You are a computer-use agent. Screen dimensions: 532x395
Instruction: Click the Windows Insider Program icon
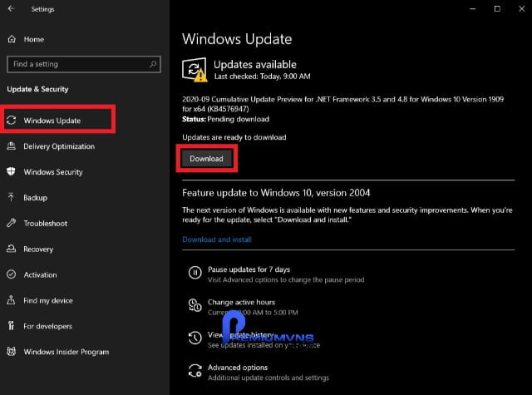coord(11,351)
